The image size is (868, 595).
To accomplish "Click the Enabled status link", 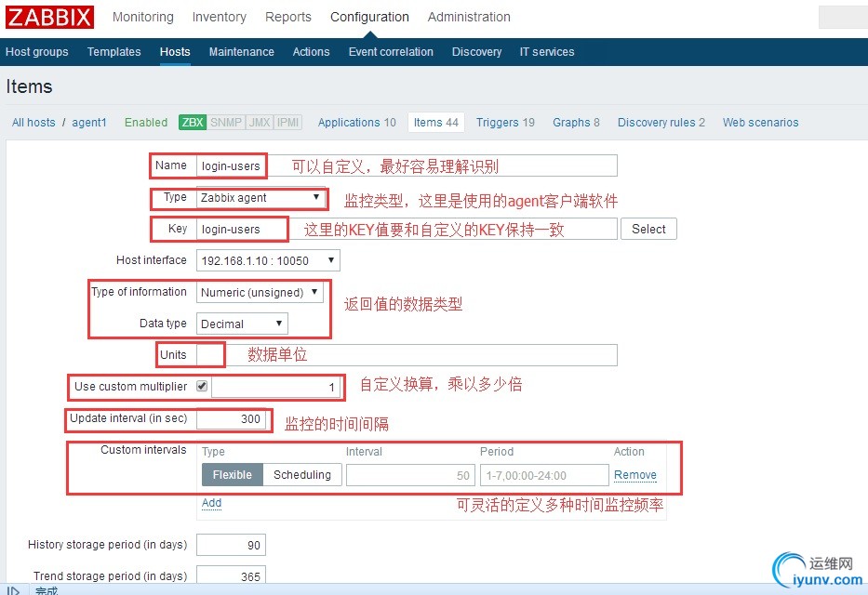I will (x=145, y=122).
